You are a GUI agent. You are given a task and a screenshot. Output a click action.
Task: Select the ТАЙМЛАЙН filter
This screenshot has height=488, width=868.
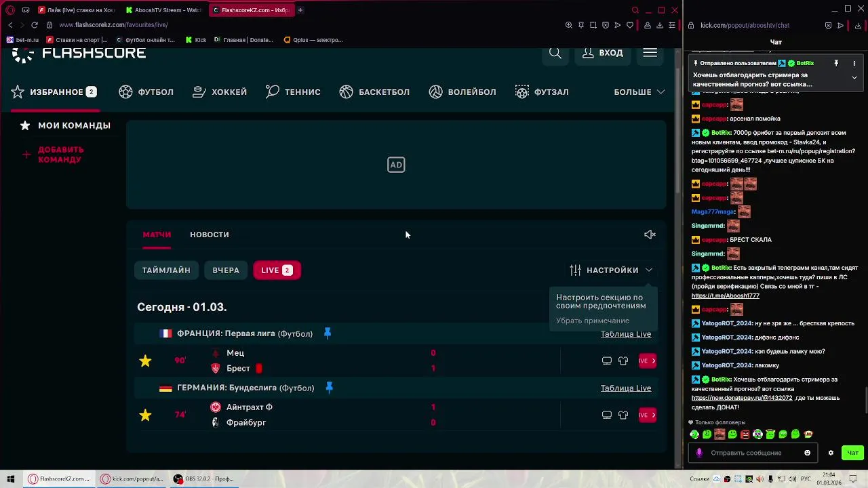coord(166,270)
